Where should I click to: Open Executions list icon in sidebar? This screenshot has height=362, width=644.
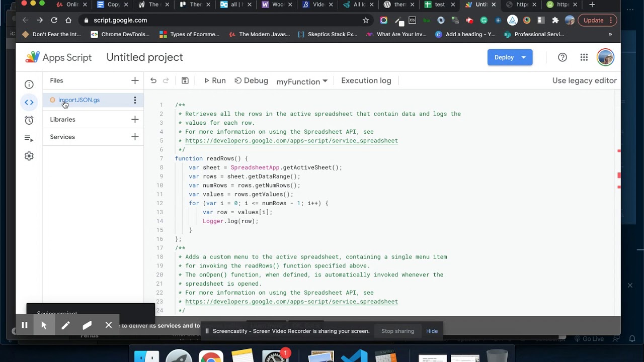point(29,138)
